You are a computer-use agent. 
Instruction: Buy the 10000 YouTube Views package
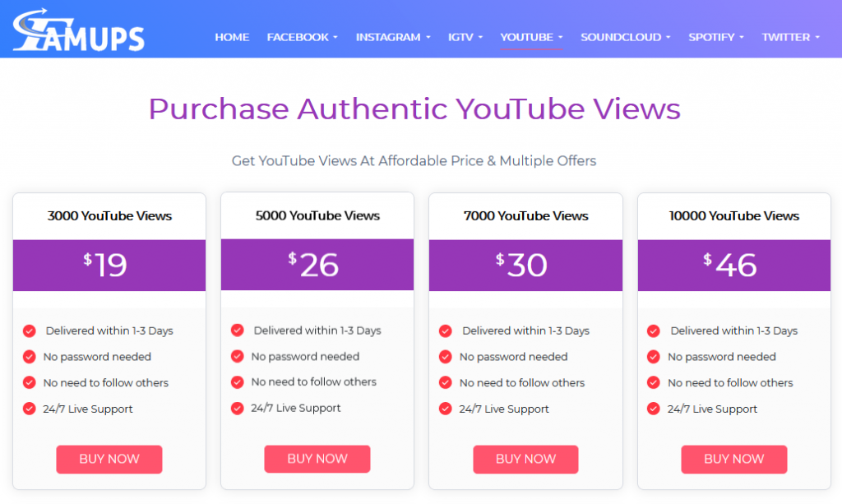point(734,459)
